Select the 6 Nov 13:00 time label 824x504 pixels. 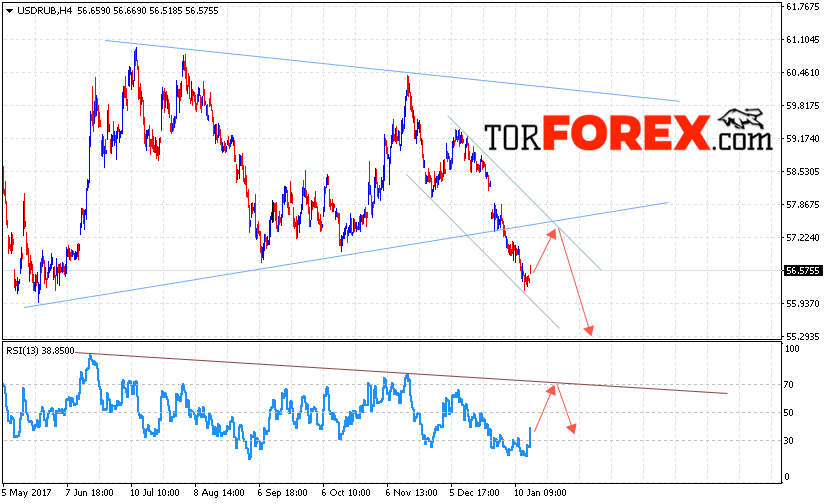(411, 493)
